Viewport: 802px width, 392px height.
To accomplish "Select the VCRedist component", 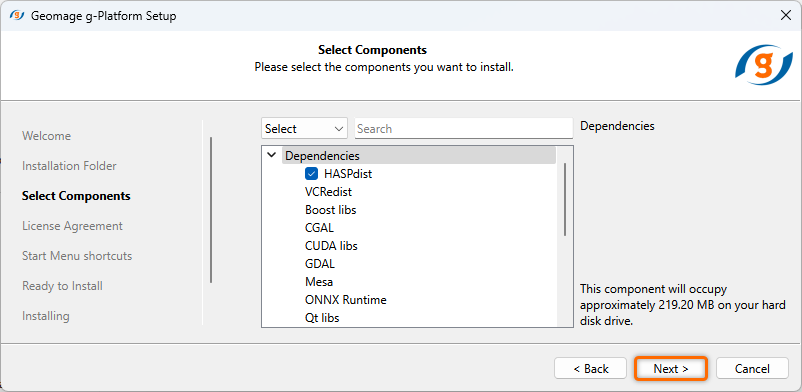I will 328,192.
